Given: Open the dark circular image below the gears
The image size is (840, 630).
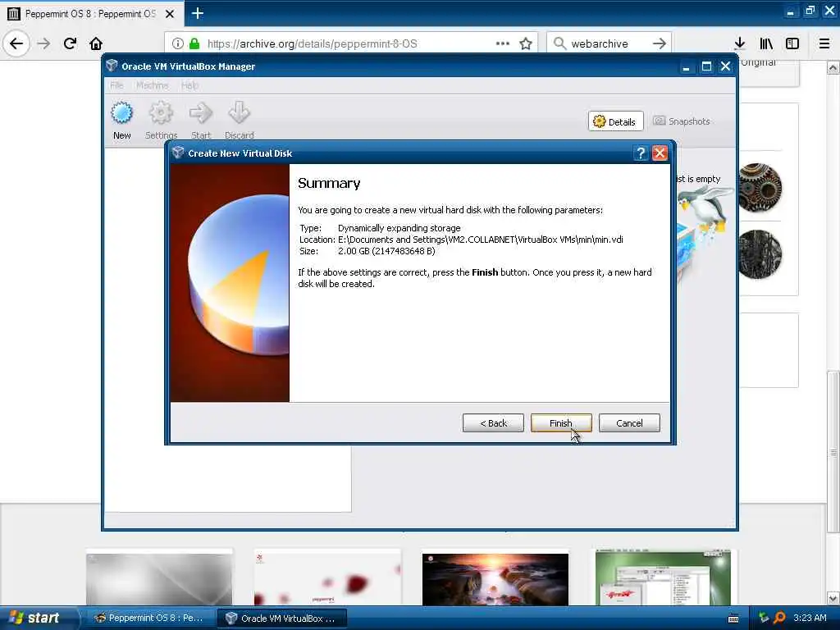Looking at the screenshot, I should (x=760, y=254).
